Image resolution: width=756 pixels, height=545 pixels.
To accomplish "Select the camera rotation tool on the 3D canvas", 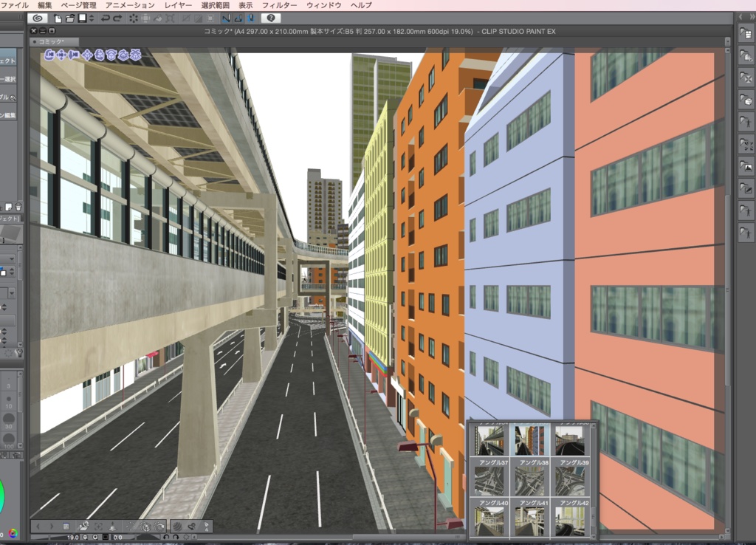I will pos(49,55).
